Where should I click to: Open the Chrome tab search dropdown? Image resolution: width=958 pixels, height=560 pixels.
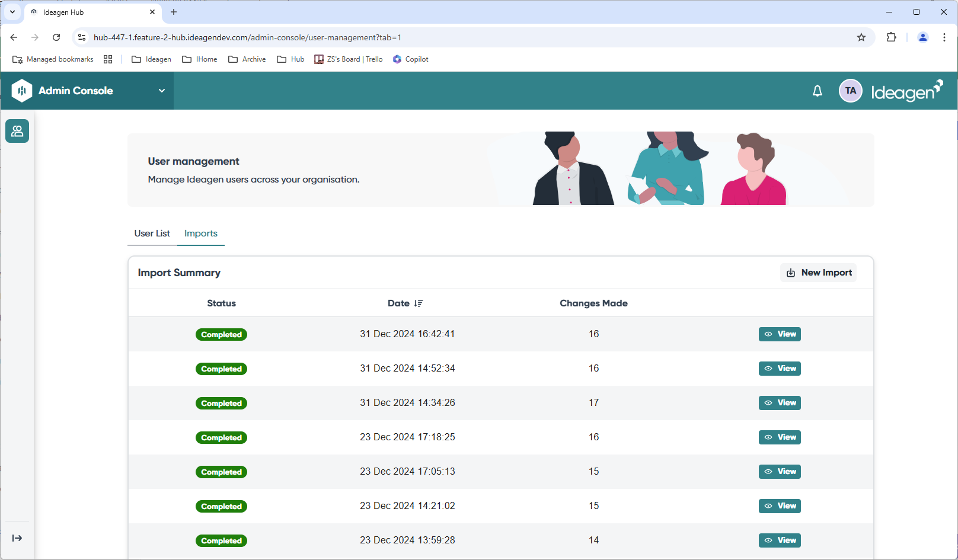(x=12, y=12)
